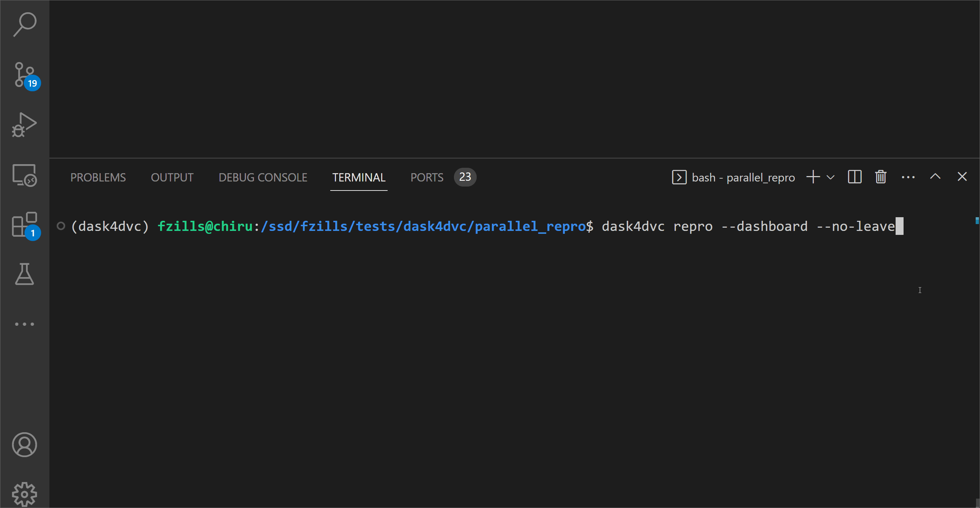Open the Extensions view

(25, 225)
